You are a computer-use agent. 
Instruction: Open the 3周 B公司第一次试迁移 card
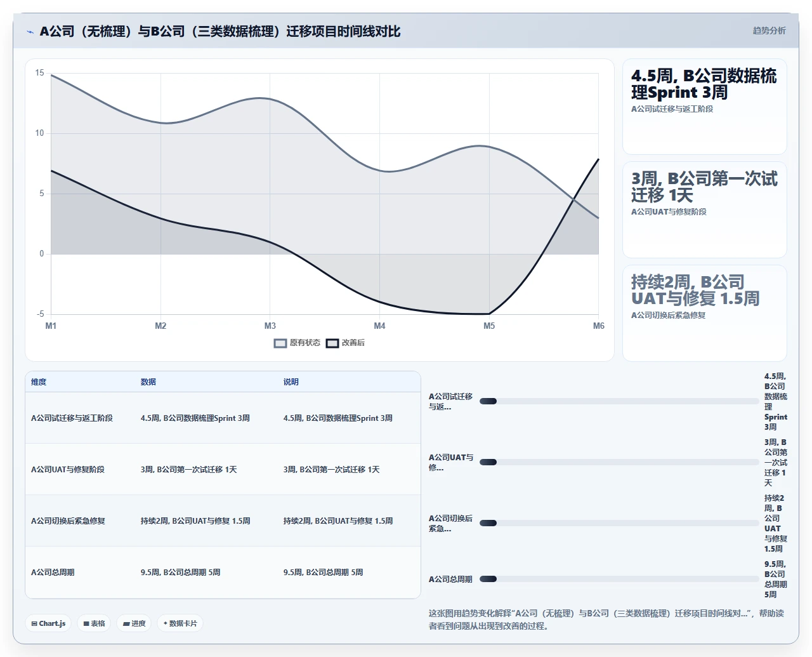pos(705,210)
